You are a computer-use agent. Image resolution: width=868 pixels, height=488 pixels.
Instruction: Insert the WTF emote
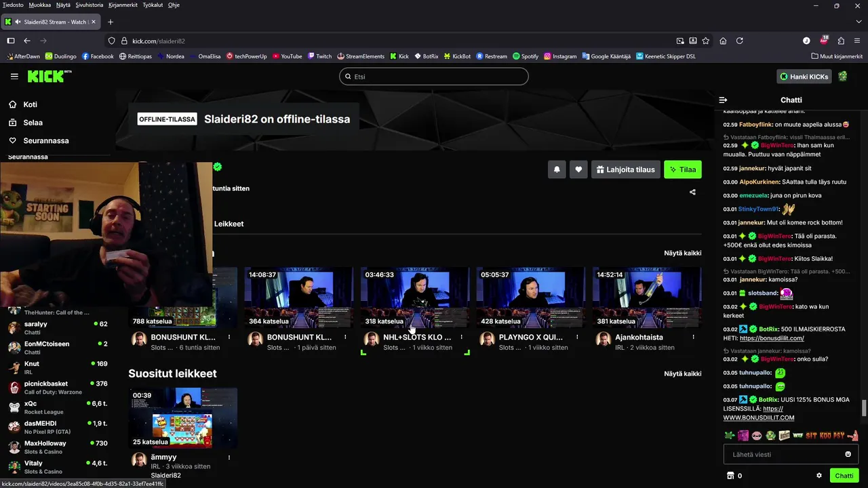797,435
